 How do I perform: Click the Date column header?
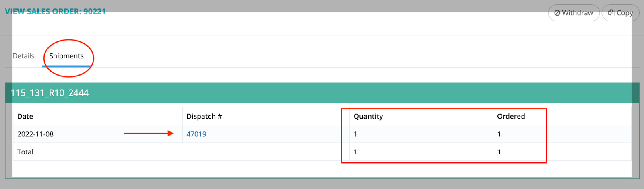[25, 116]
